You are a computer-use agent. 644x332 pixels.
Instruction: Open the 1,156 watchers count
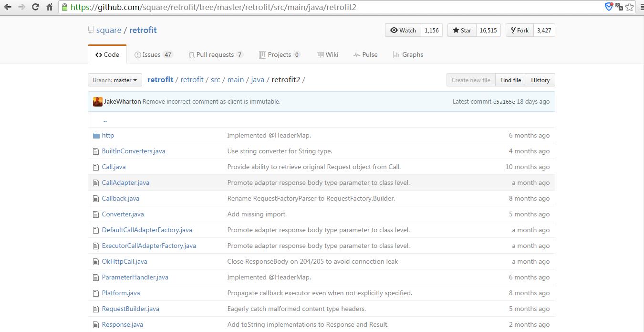click(431, 30)
